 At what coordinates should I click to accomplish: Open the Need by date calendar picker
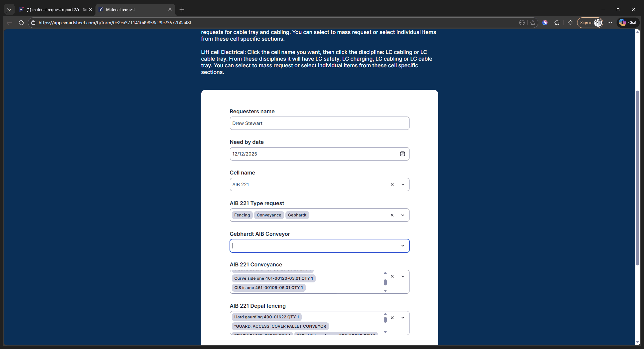coord(402,154)
